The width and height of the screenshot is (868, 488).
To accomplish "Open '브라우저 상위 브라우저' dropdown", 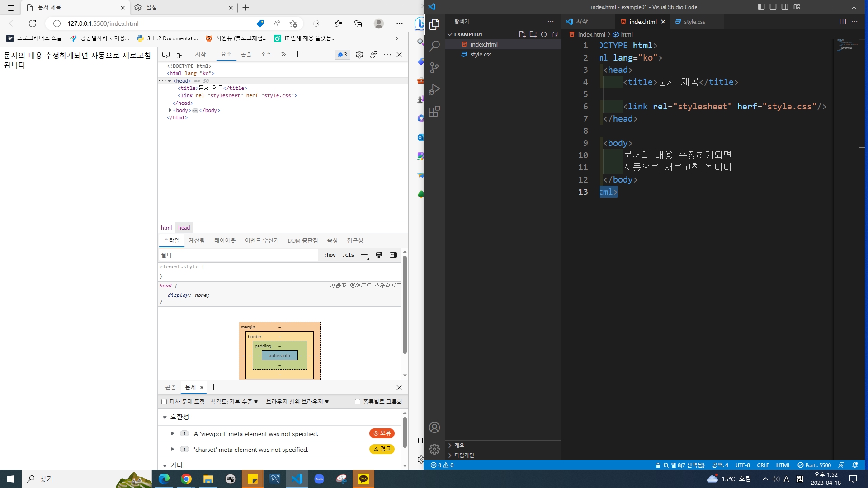I will (297, 402).
